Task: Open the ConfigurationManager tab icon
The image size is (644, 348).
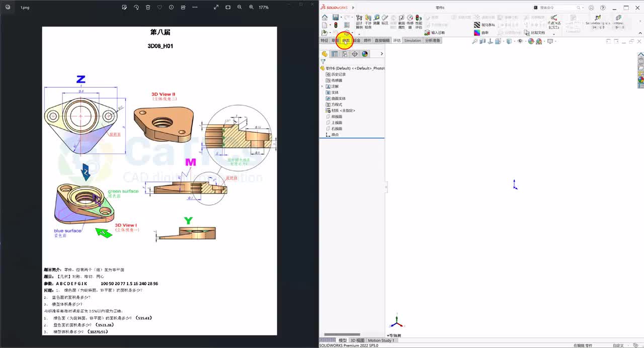Action: (x=345, y=54)
